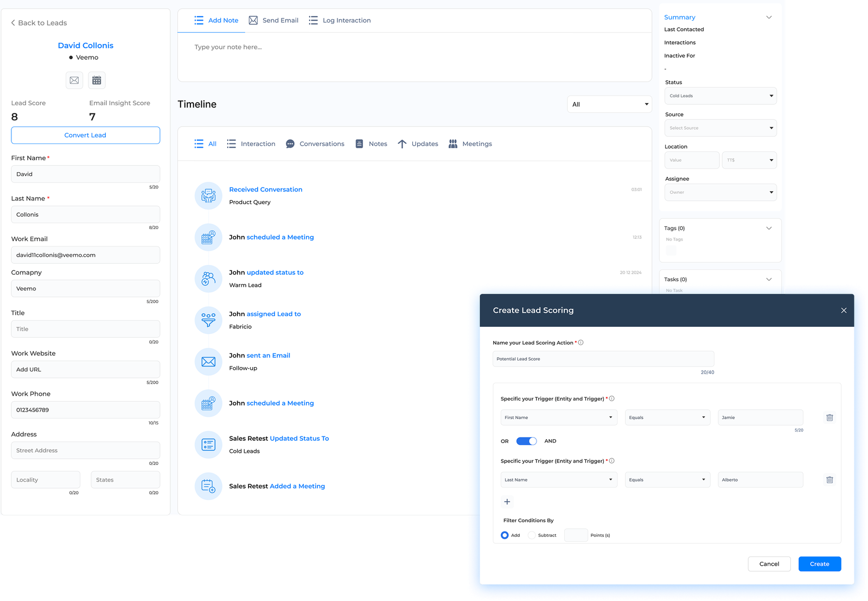Image resolution: width=868 pixels, height=601 pixels.
Task: Click the Potential Lead Score name field
Action: point(603,359)
